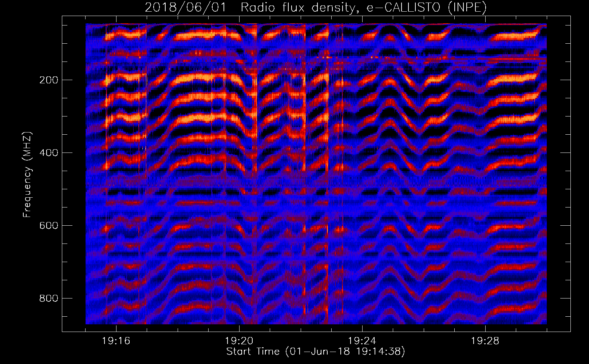This screenshot has height=364, width=589.
Task: Click the 800 frequency tick label
Action: click(48, 298)
